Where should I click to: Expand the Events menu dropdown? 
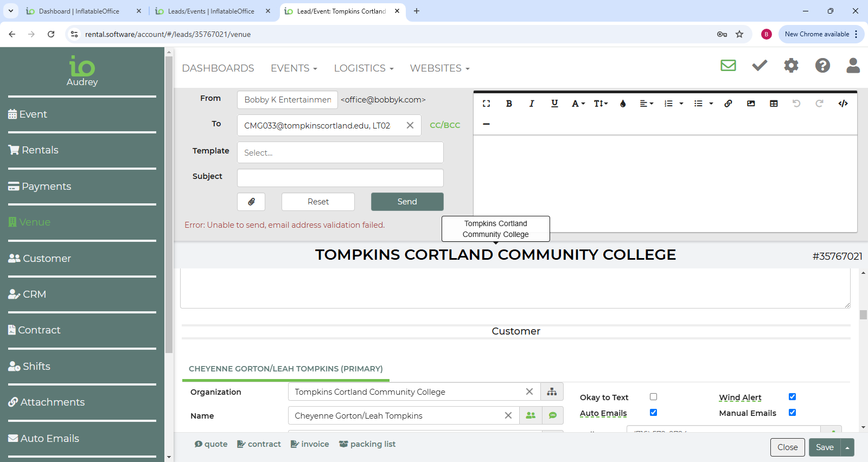293,68
